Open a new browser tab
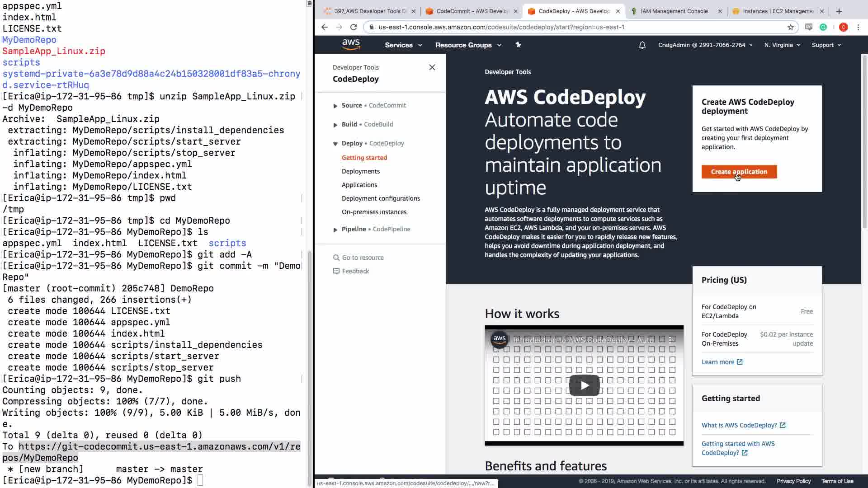Viewport: 868px width, 488px height. [839, 11]
